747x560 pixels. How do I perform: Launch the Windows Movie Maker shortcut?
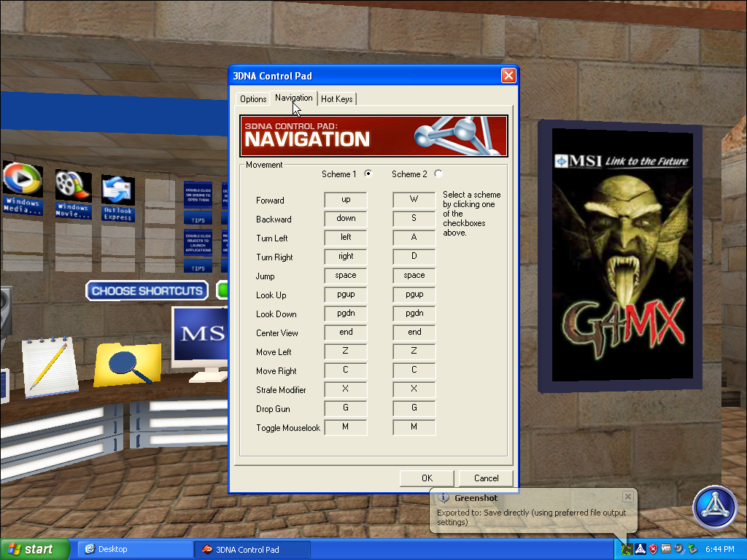(73, 186)
